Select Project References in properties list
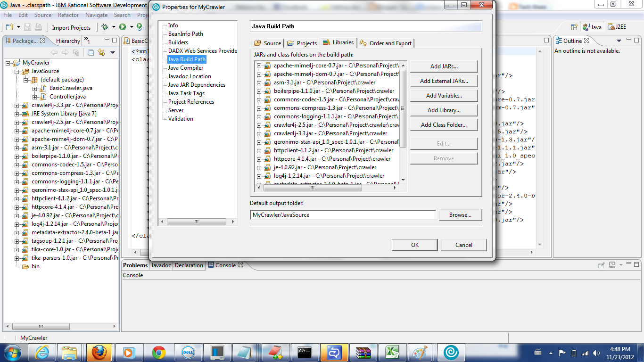Image resolution: width=644 pixels, height=362 pixels. [x=191, y=102]
